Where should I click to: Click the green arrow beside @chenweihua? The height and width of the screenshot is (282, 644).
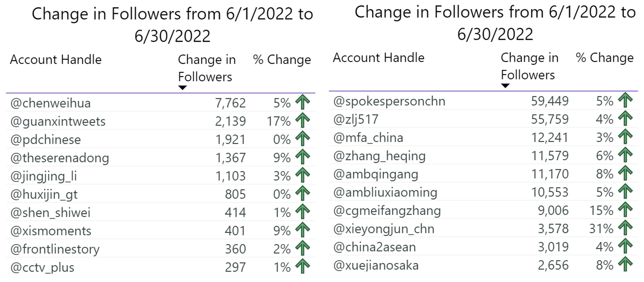coord(303,102)
